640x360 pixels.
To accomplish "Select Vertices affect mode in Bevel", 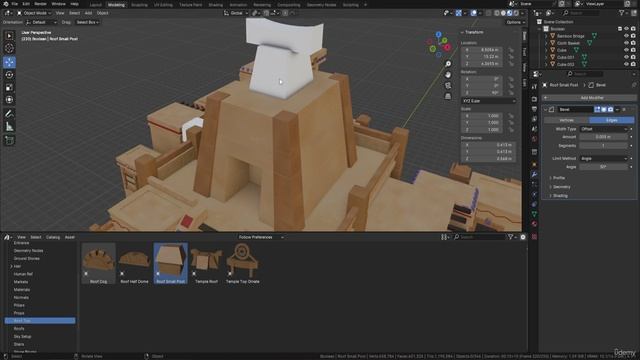I will (566, 120).
